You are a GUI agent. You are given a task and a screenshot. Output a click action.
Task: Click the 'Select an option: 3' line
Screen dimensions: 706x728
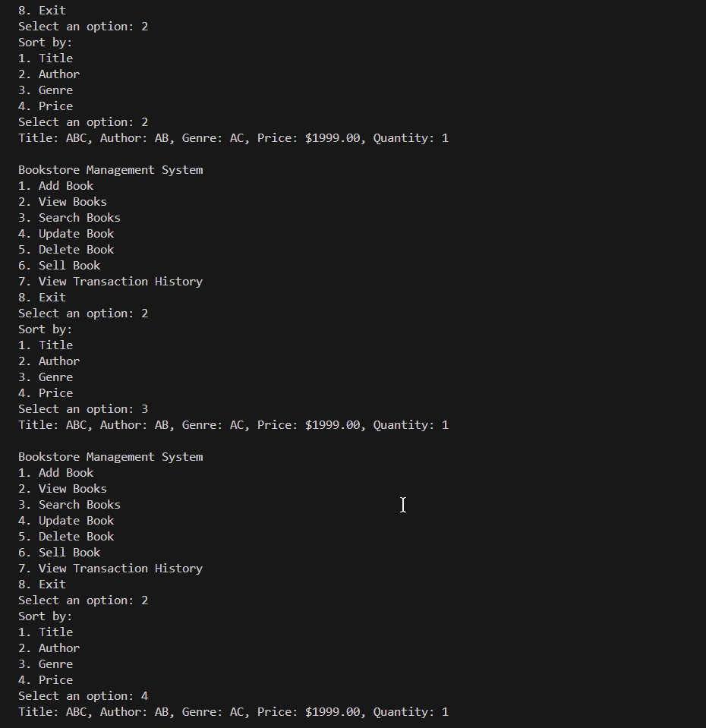pos(84,409)
